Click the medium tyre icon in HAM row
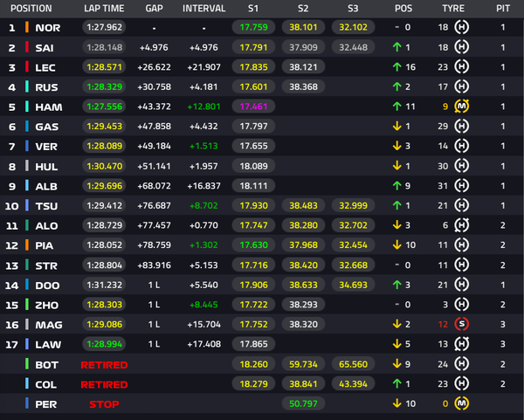Screen dimensions: 524x420 click(x=461, y=107)
